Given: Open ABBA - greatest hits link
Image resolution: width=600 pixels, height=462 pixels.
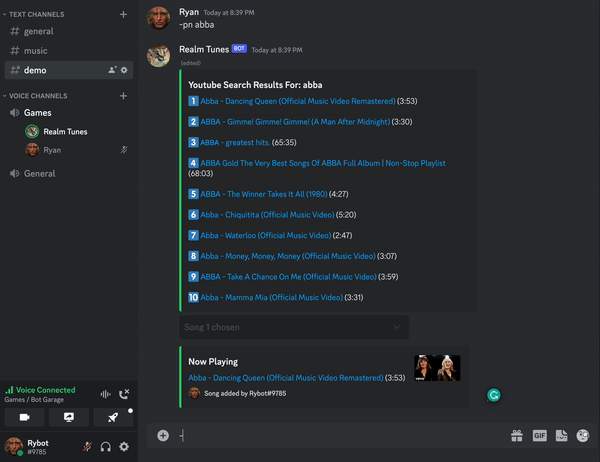Looking at the screenshot, I should click(235, 142).
